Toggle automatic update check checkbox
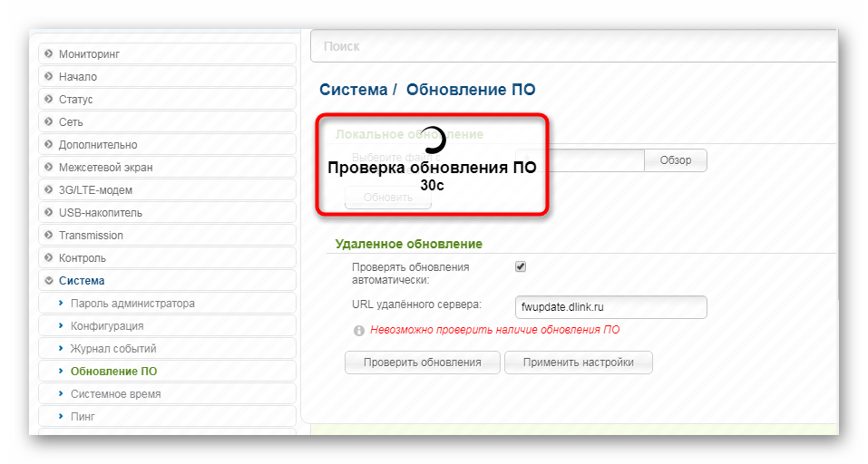Screen dimensions: 868x464 coord(521,266)
